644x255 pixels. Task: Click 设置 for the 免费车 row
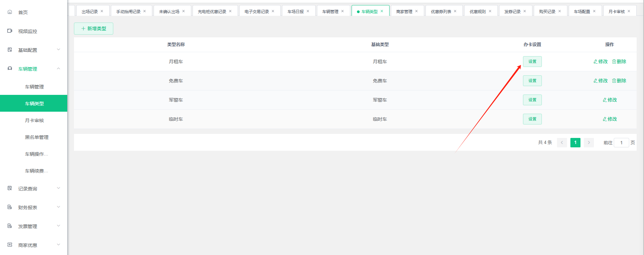(532, 81)
